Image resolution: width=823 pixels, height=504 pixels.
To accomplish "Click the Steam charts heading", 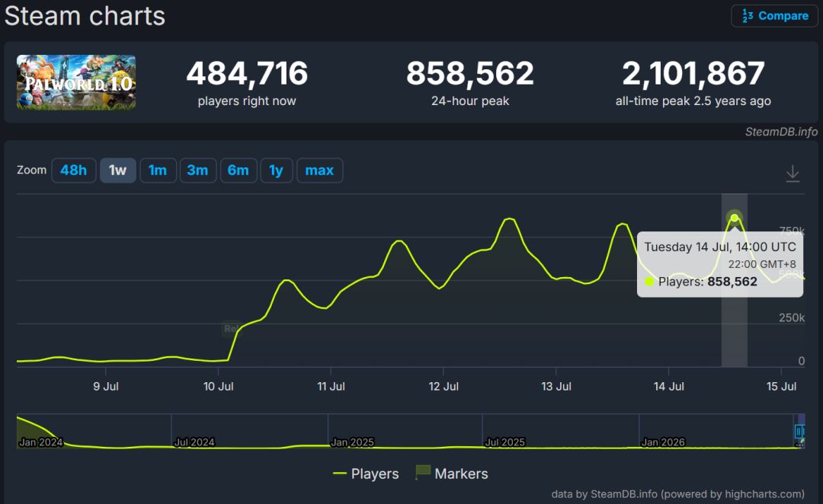I will (x=85, y=16).
